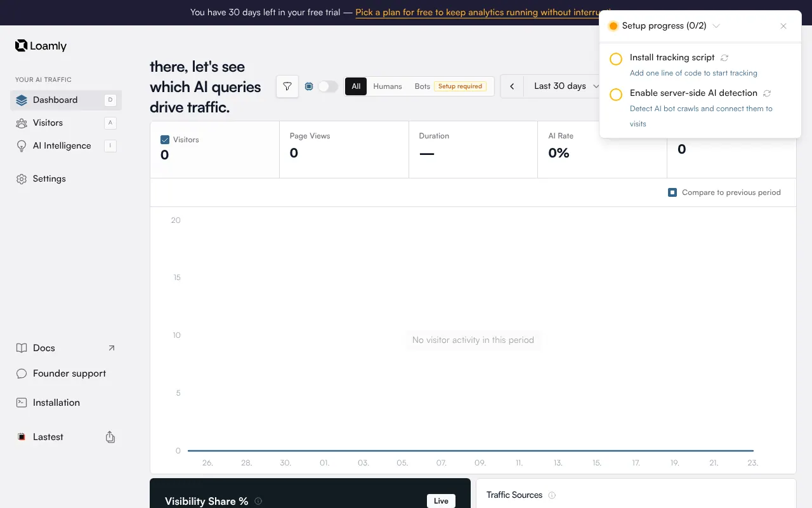Select the Duration metric card

(x=473, y=149)
